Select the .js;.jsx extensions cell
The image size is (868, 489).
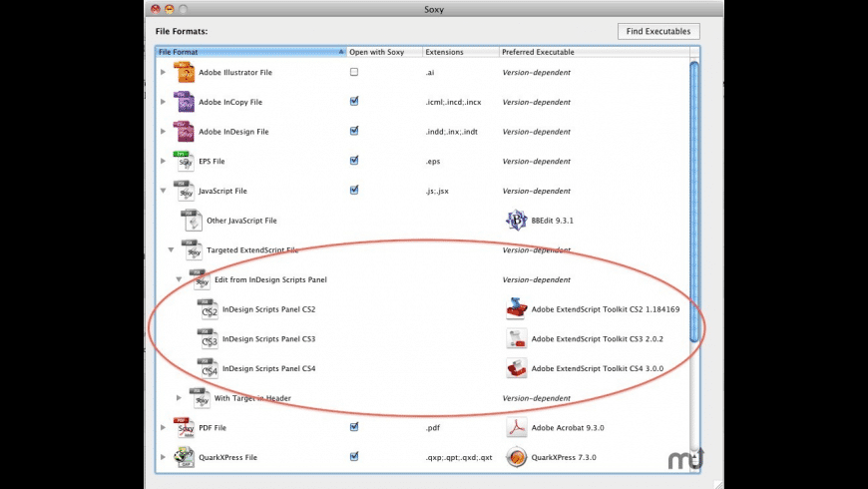point(437,191)
